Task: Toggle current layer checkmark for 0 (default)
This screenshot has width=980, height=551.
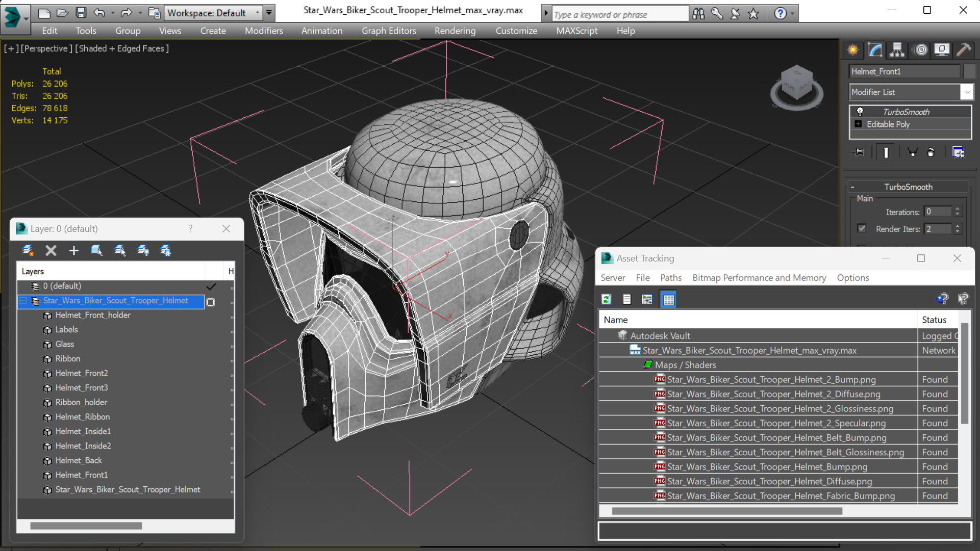Action: [211, 286]
